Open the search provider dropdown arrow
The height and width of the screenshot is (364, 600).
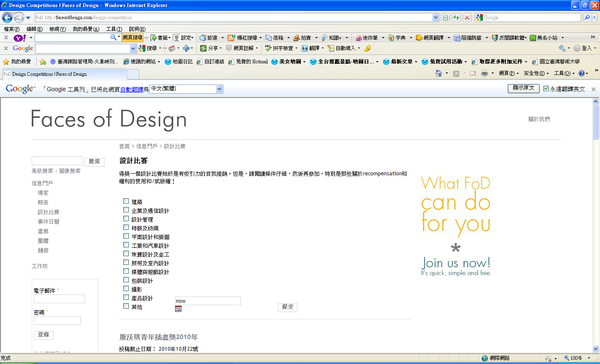point(594,18)
